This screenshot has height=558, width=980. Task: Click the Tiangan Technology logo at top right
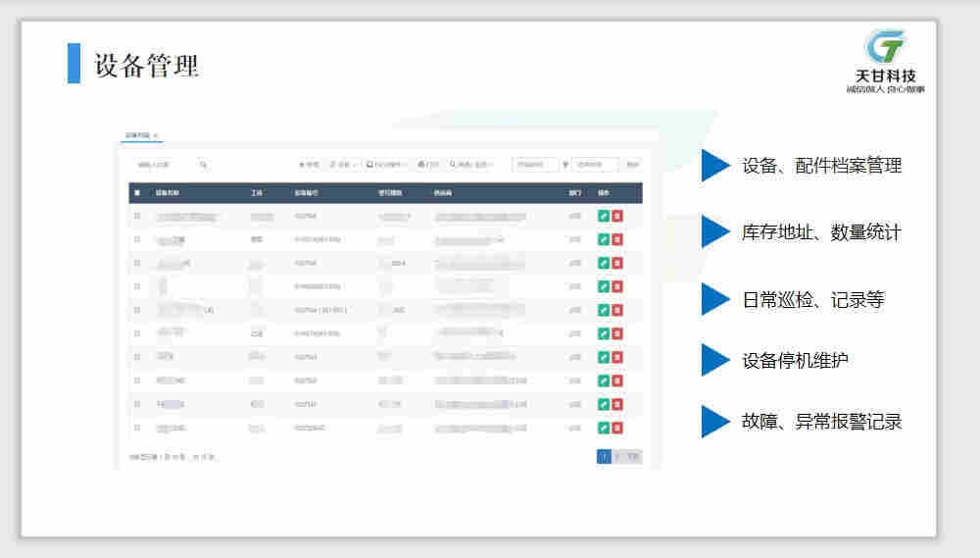click(885, 61)
